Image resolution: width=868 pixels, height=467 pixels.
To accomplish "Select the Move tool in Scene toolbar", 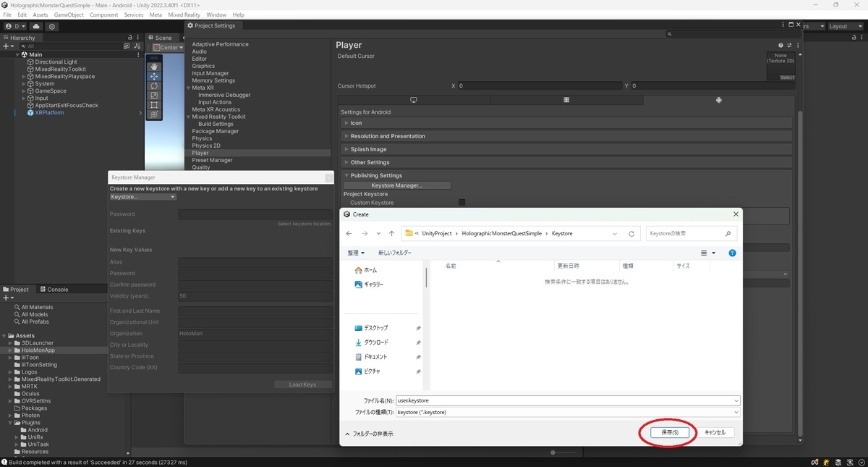I will point(154,76).
